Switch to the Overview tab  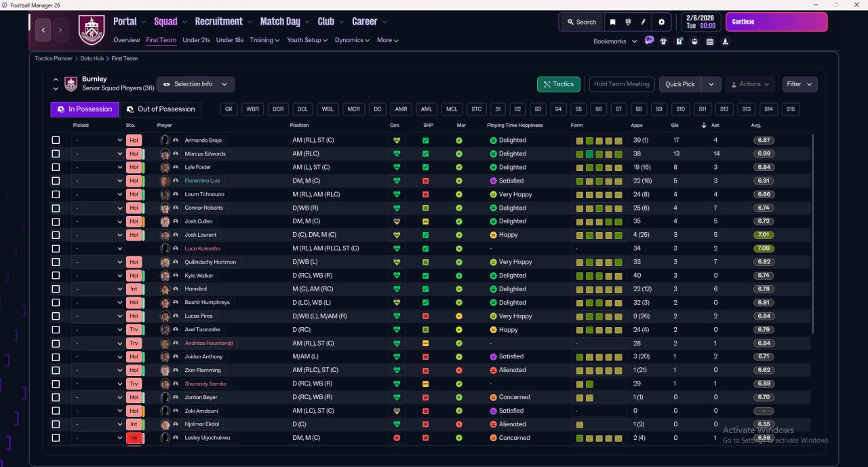pyautogui.click(x=127, y=40)
